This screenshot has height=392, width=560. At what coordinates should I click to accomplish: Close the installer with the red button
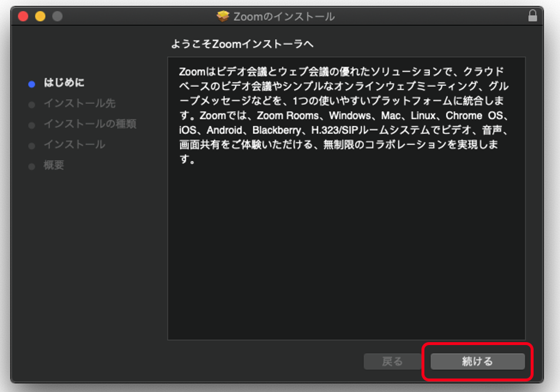click(x=23, y=16)
